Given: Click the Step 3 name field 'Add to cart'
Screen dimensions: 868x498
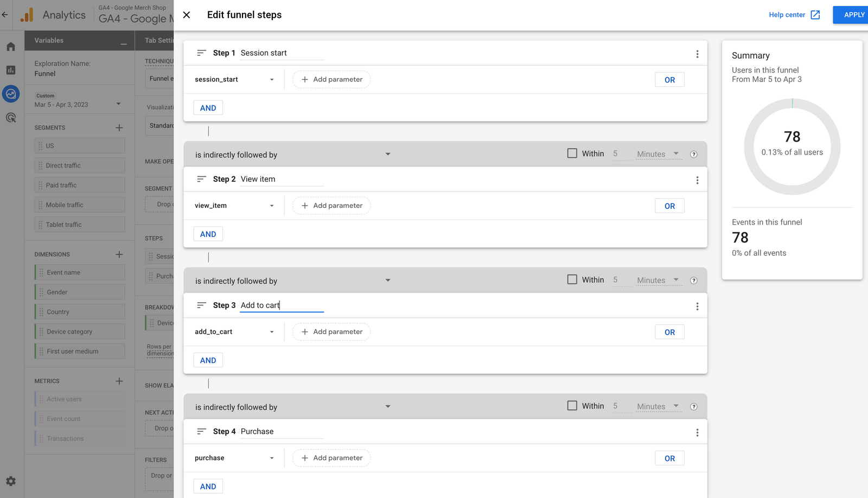Looking at the screenshot, I should click(x=281, y=305).
